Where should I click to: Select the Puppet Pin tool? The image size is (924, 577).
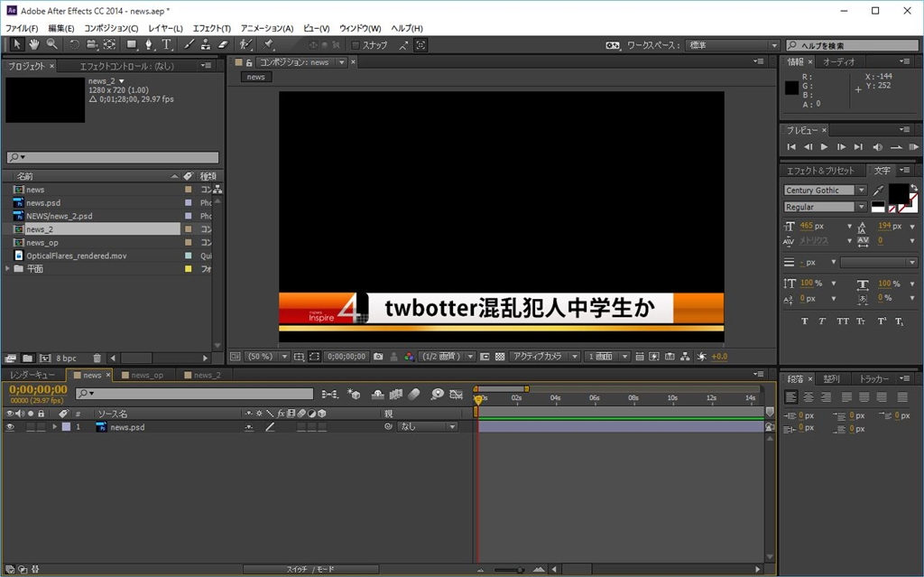point(269,44)
